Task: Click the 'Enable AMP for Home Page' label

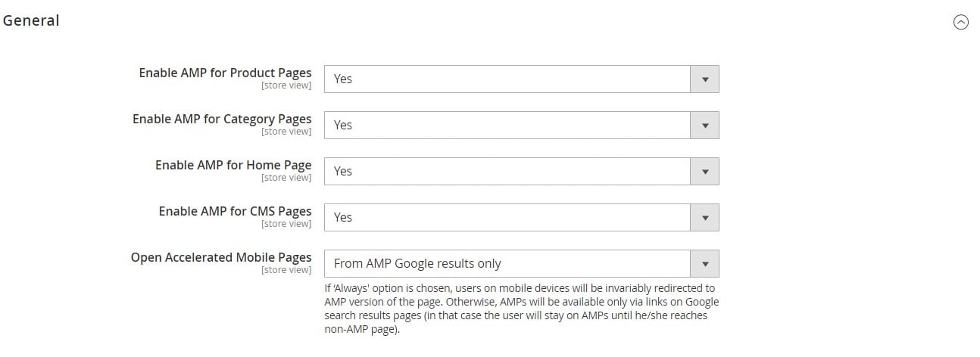Action: [233, 165]
